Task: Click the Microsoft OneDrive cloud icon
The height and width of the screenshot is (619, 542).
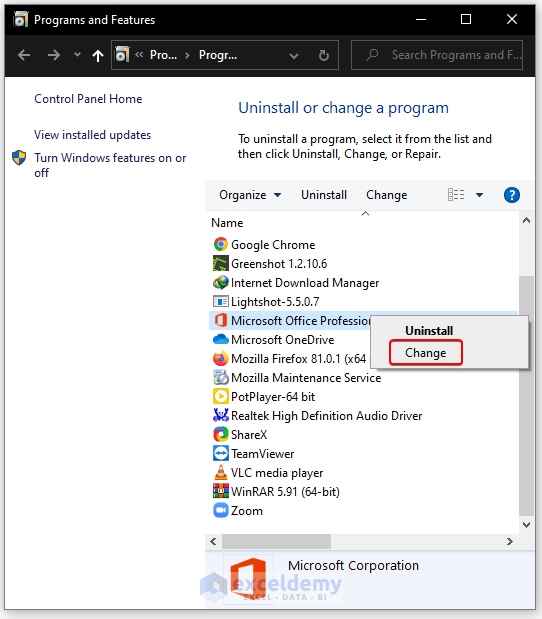Action: tap(221, 340)
